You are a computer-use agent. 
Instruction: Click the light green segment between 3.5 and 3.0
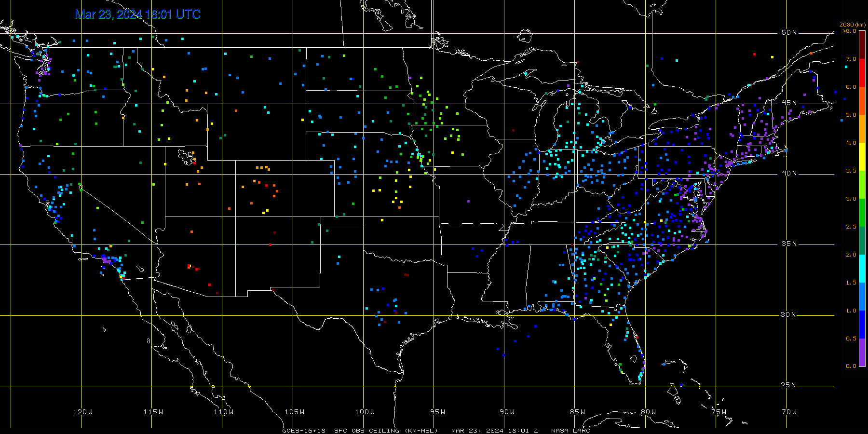(x=862, y=185)
